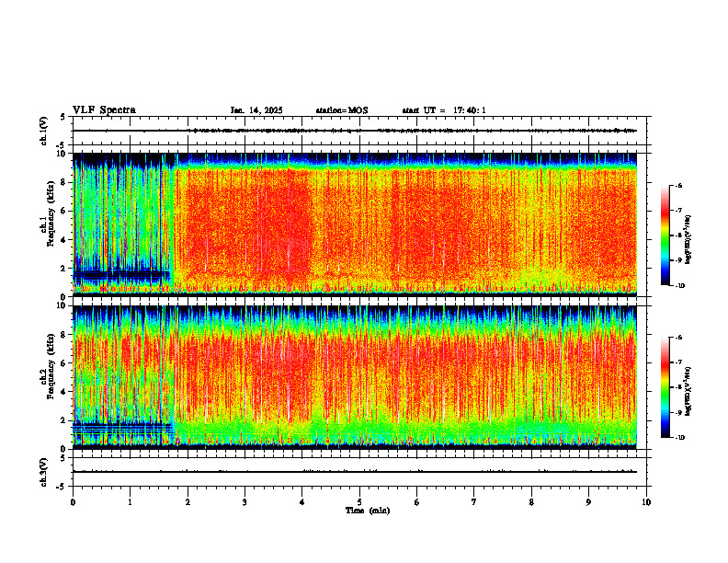
Task: Click the ch.1(V) waveform strip at top
Action: [361, 131]
